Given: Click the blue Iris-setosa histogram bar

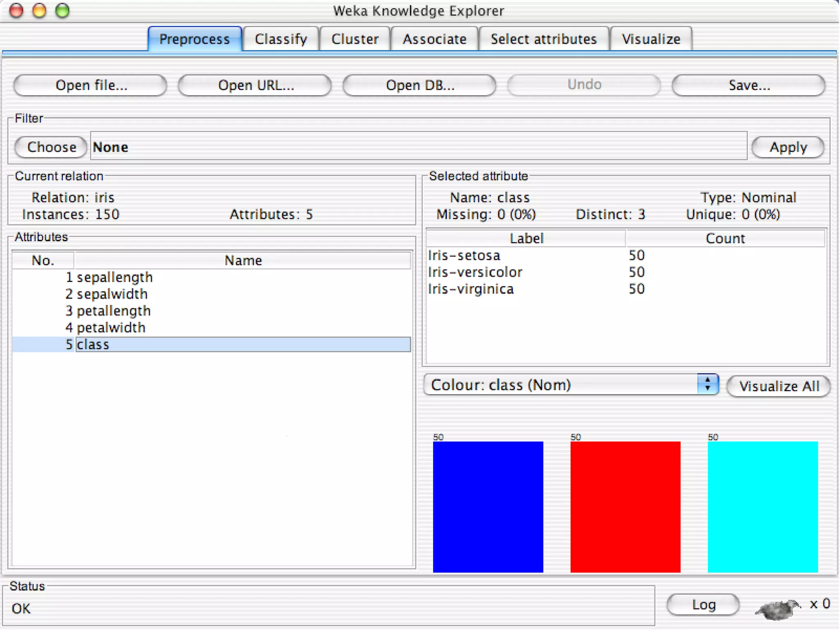Looking at the screenshot, I should pyautogui.click(x=488, y=506).
